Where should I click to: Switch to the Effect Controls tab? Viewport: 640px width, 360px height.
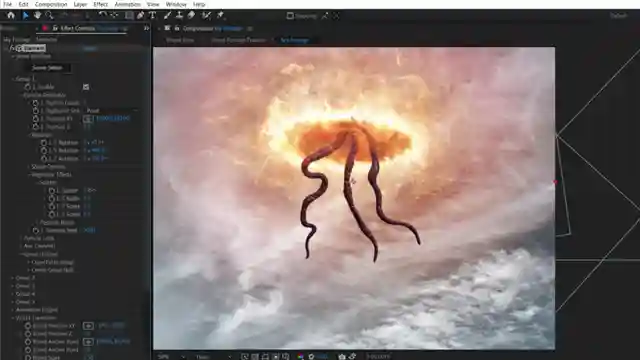click(x=89, y=28)
